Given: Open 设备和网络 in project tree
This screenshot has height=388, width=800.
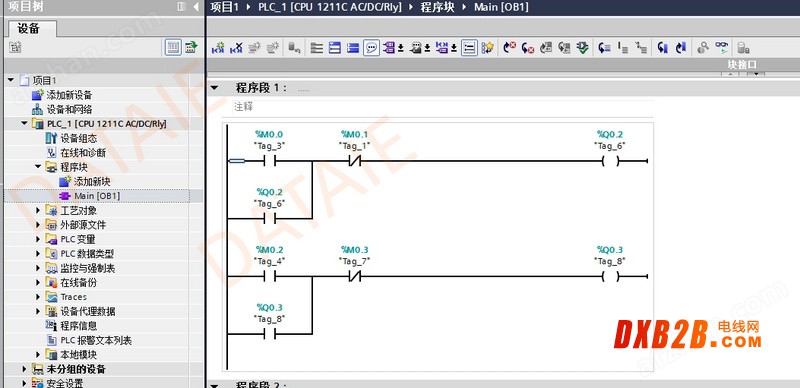Looking at the screenshot, I should [69, 109].
